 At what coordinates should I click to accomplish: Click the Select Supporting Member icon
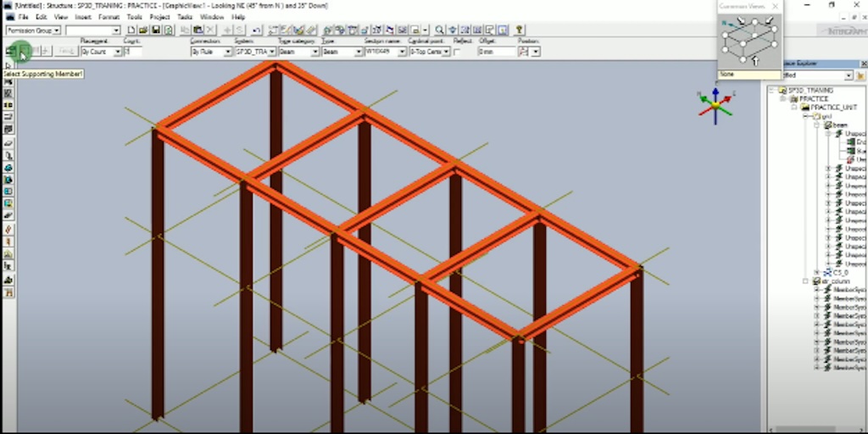click(24, 52)
